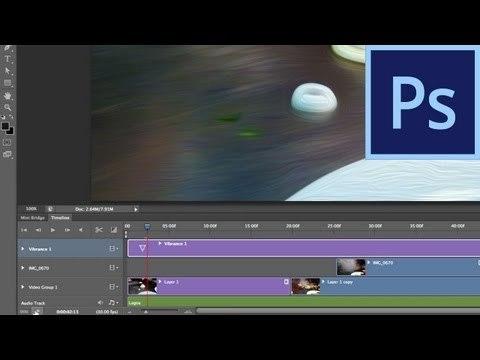The width and height of the screenshot is (480, 360).
Task: Click the timeline horizontal scrollbar
Action: (338, 311)
